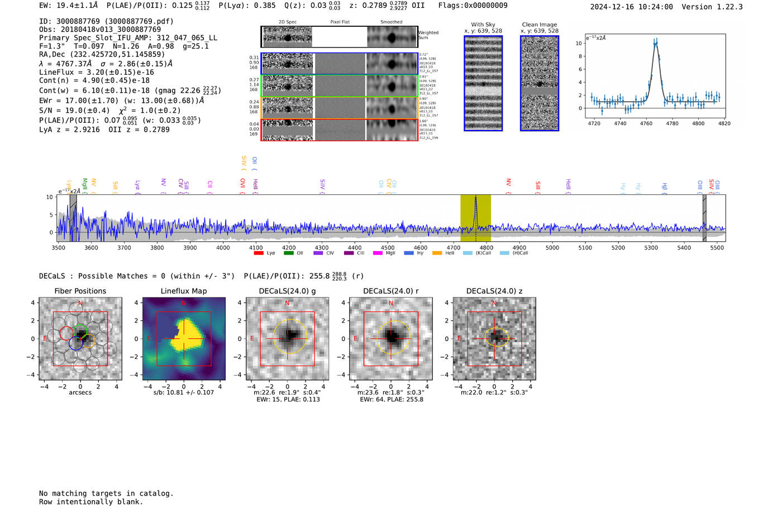The height and width of the screenshot is (532, 782).
Task: Click the hatched gray band near 5460 Å
Action: (x=704, y=218)
